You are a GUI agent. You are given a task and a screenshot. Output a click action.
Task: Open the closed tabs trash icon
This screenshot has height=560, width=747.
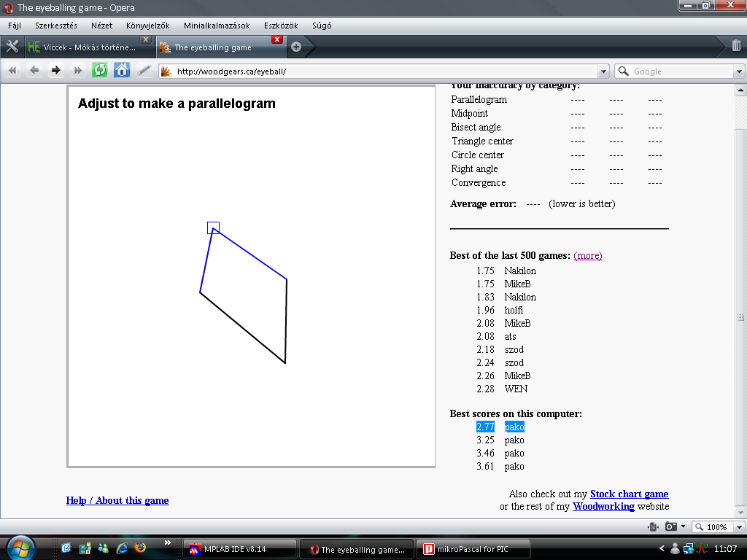(736, 46)
